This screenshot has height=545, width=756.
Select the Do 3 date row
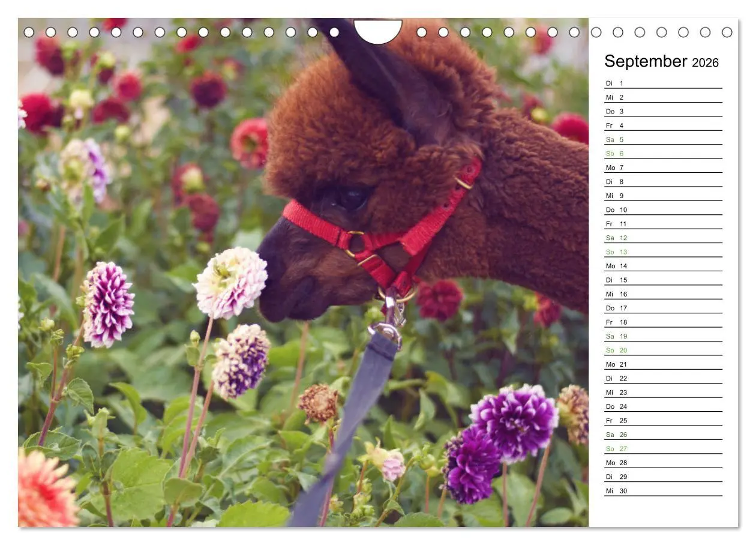pyautogui.click(x=663, y=110)
